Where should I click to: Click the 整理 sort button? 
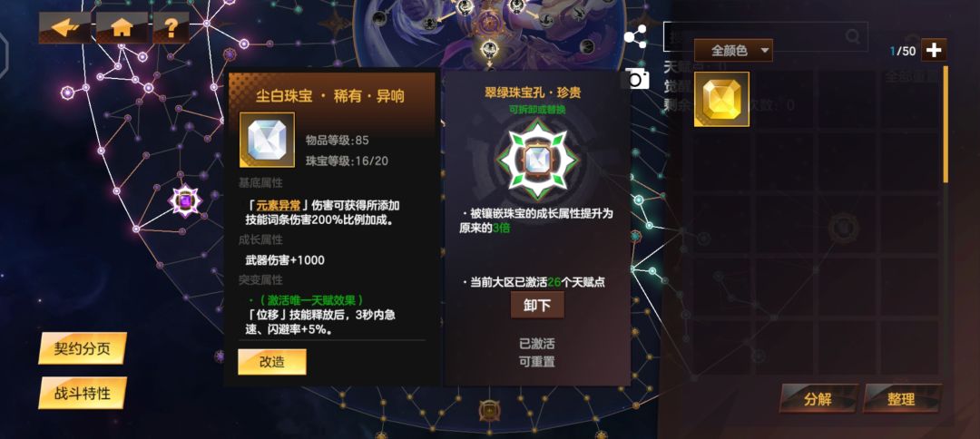902,398
